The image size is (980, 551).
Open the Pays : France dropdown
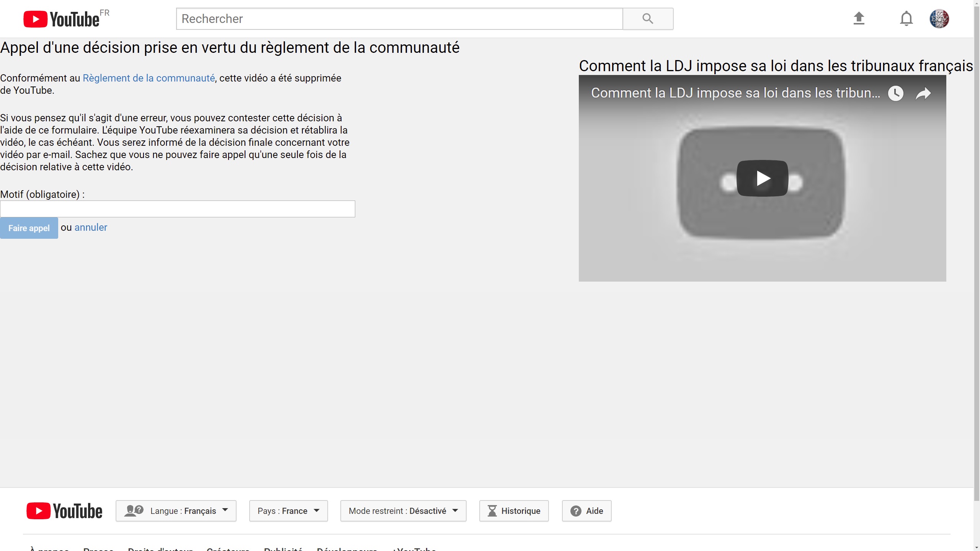tap(288, 511)
